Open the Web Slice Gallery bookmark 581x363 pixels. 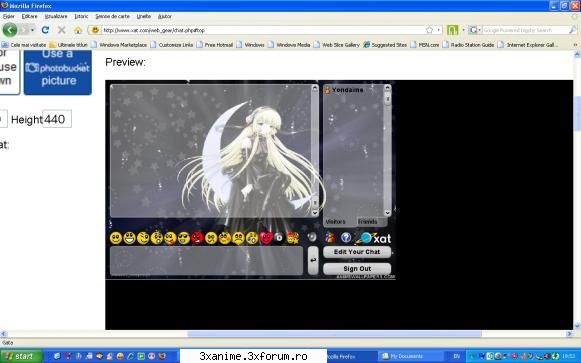point(336,45)
